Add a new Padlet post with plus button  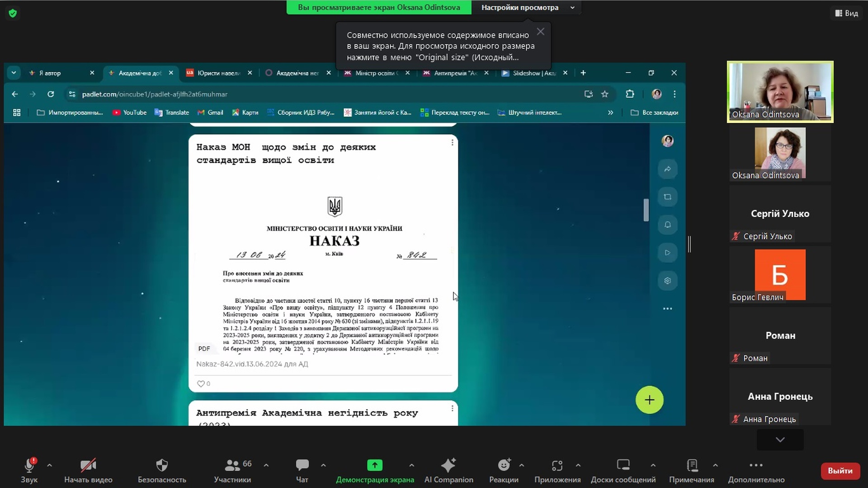(649, 400)
